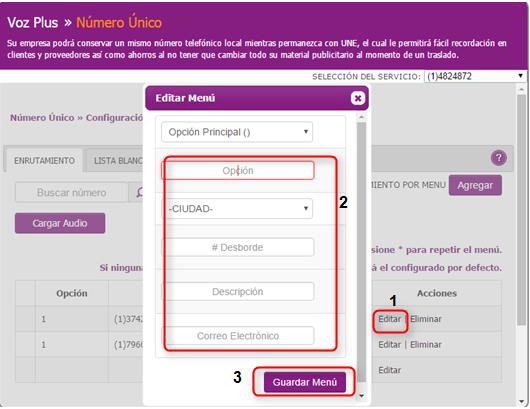Click the # Desborde input field
The image size is (530, 409).
tap(238, 247)
